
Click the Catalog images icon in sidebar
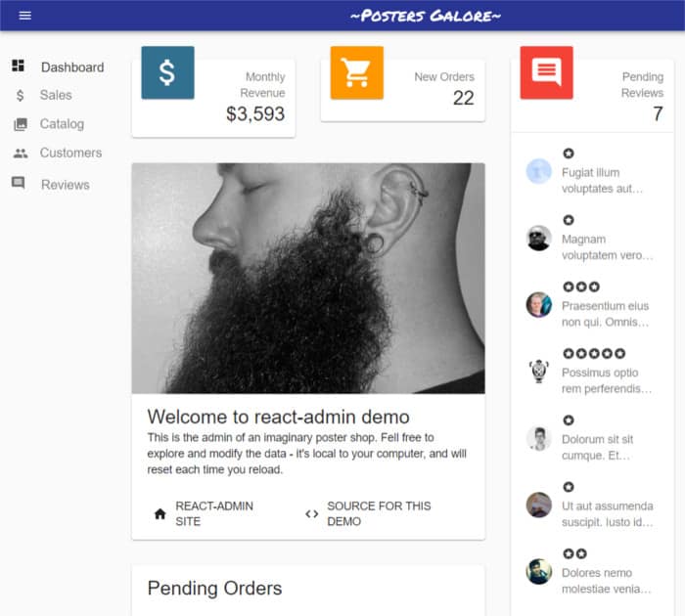point(21,124)
